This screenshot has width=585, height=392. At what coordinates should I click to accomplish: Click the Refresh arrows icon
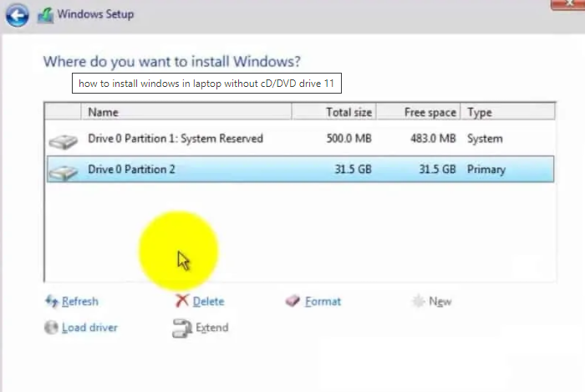tap(52, 301)
